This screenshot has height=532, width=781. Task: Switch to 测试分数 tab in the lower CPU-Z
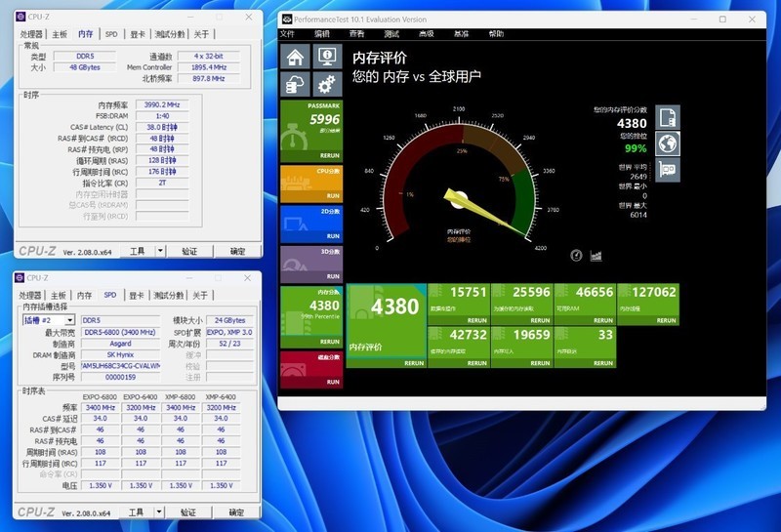point(168,296)
